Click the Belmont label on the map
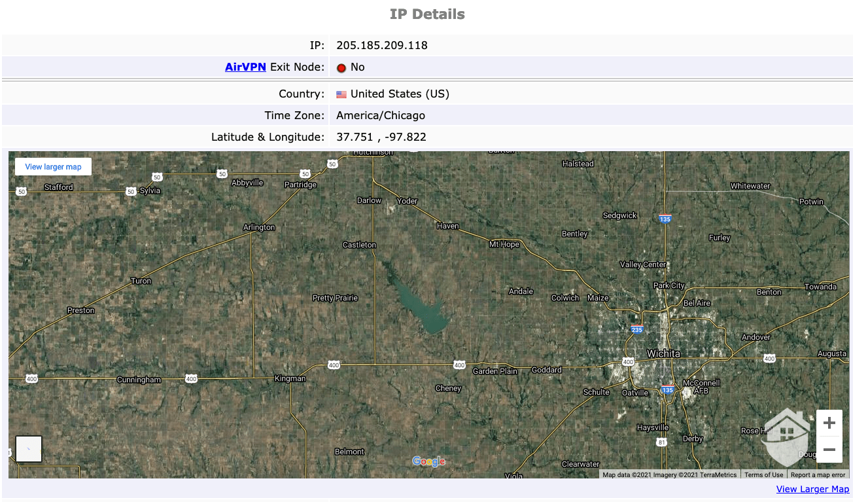868x502 pixels. coord(349,452)
